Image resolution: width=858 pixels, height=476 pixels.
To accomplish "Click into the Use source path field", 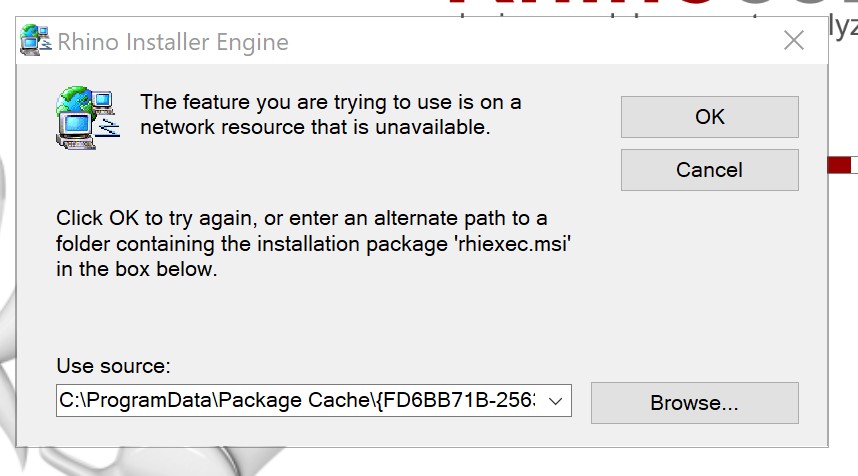I will [x=300, y=401].
